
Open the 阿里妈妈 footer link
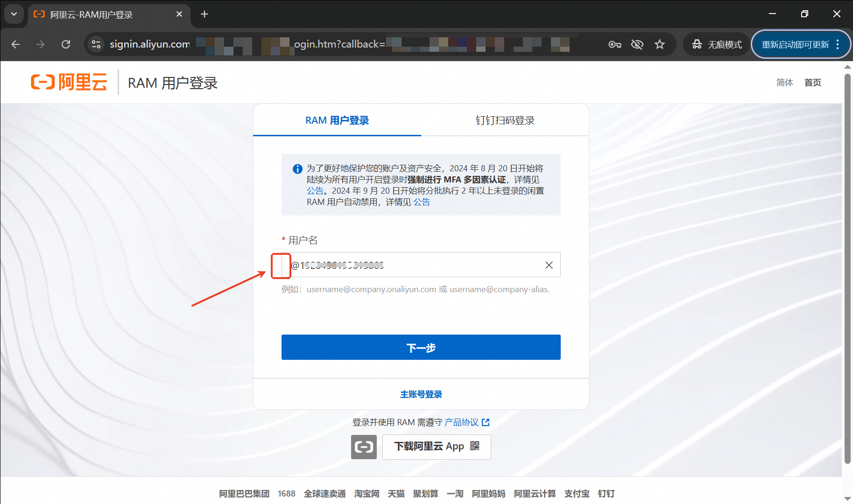489,494
